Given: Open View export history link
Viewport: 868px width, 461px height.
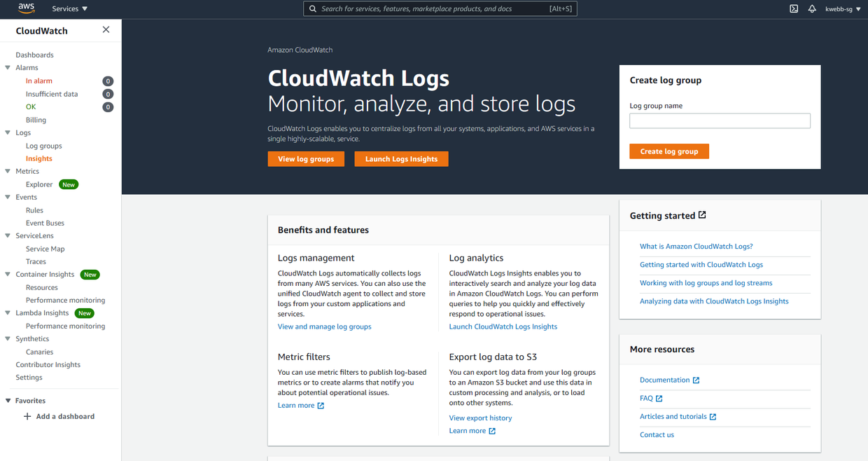Looking at the screenshot, I should pos(480,418).
